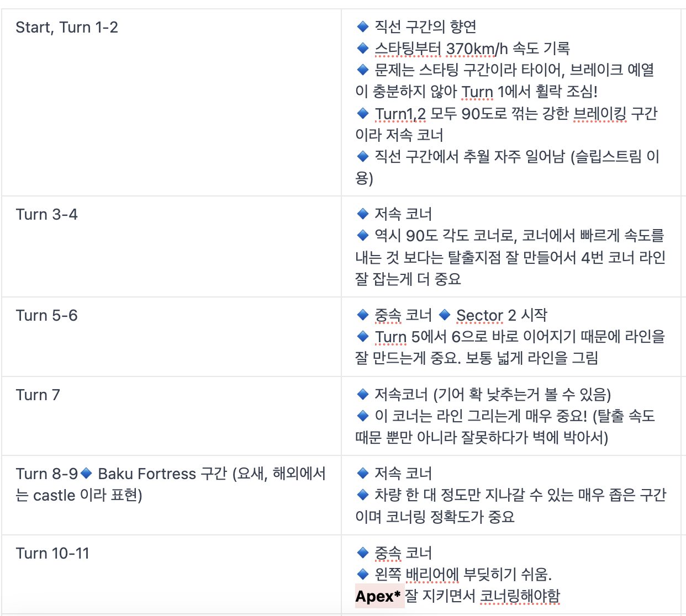
Task: Click the diamond bullet before "왼쪽 배리어에"
Action: point(363,574)
